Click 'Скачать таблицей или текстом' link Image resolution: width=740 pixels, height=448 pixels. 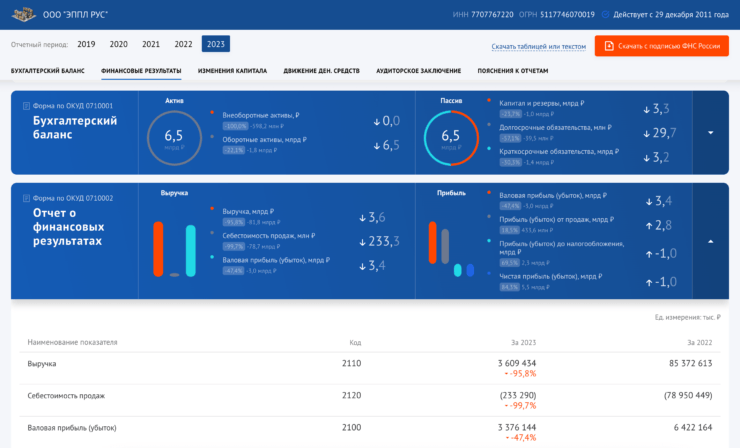pos(538,47)
